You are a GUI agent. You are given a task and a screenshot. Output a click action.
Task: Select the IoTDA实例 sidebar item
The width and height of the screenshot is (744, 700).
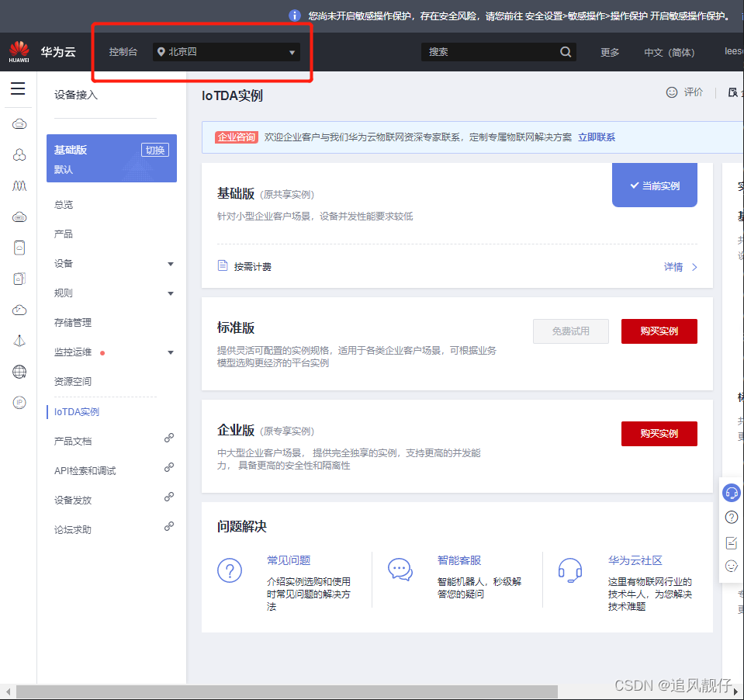[76, 412]
